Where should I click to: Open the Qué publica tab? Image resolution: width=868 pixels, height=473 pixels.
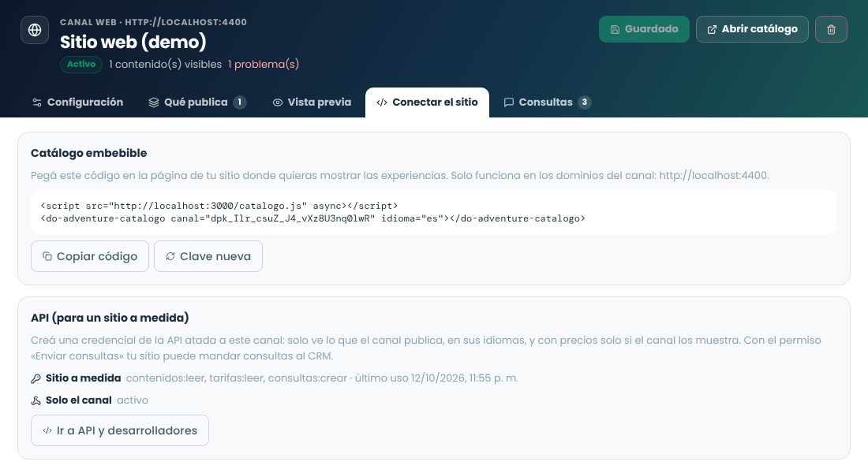197,102
